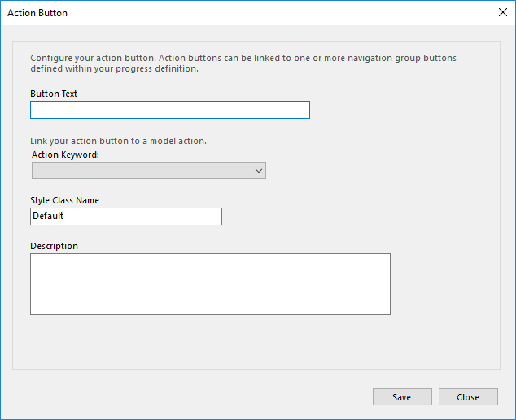Click the right end of Button Text field

301,110
